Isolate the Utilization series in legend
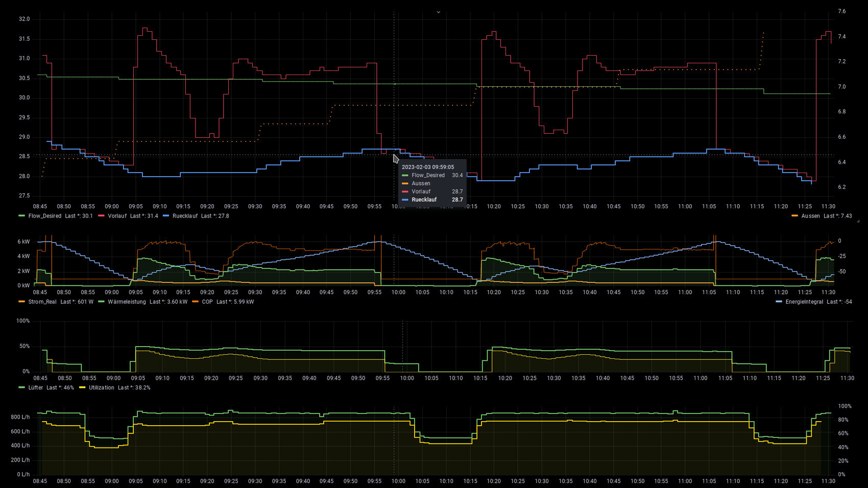This screenshot has height=488, width=868. point(102,387)
